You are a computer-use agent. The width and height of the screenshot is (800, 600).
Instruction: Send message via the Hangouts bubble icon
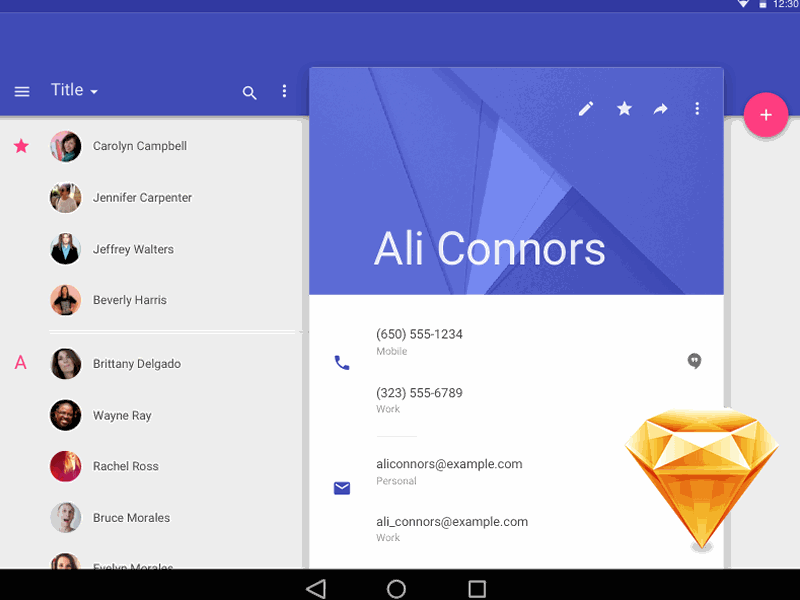point(694,361)
